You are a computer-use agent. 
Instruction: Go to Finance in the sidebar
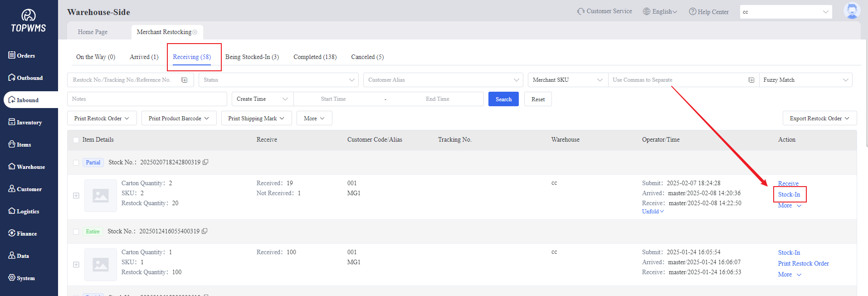(27, 234)
